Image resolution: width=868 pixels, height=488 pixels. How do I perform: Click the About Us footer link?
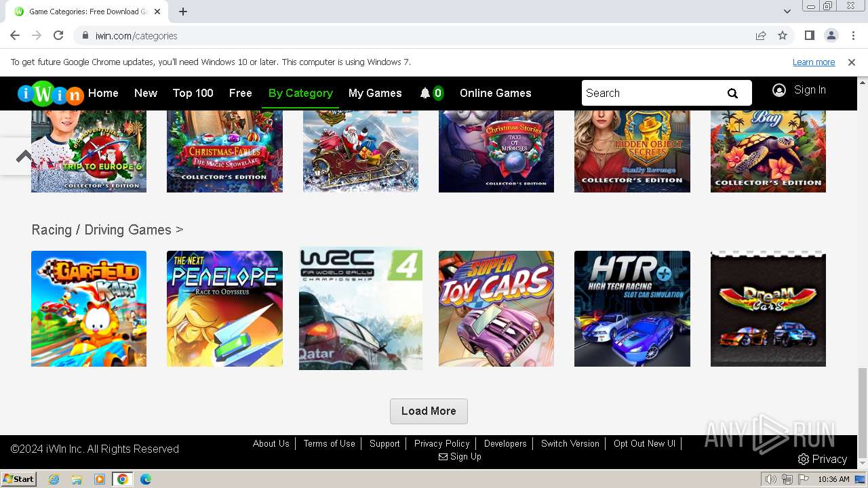pyautogui.click(x=271, y=444)
